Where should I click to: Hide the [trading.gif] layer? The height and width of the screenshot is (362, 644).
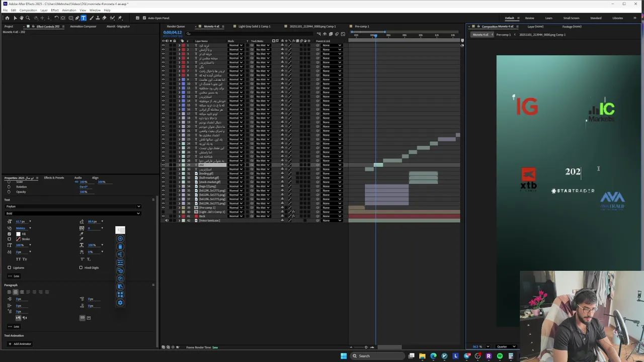pos(163,173)
